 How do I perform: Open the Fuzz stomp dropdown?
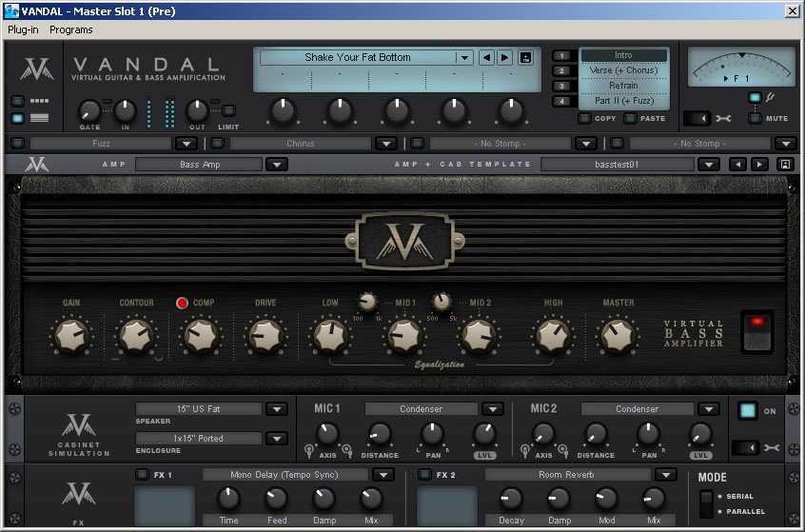point(187,144)
